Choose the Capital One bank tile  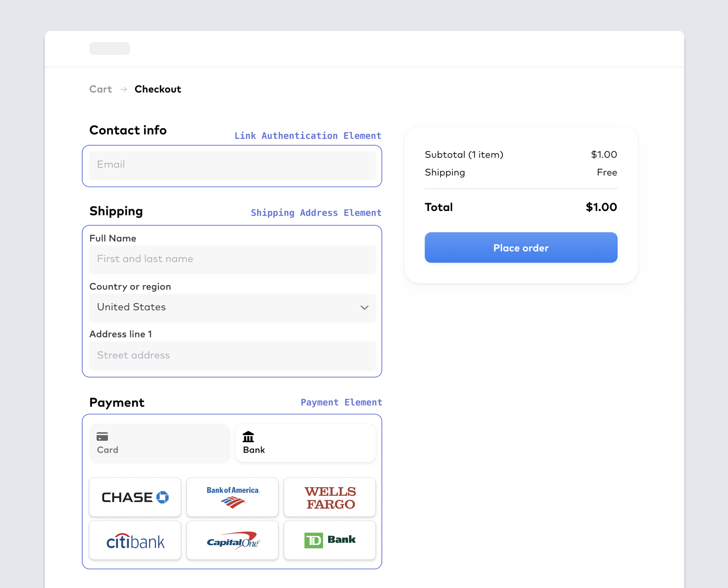(232, 540)
